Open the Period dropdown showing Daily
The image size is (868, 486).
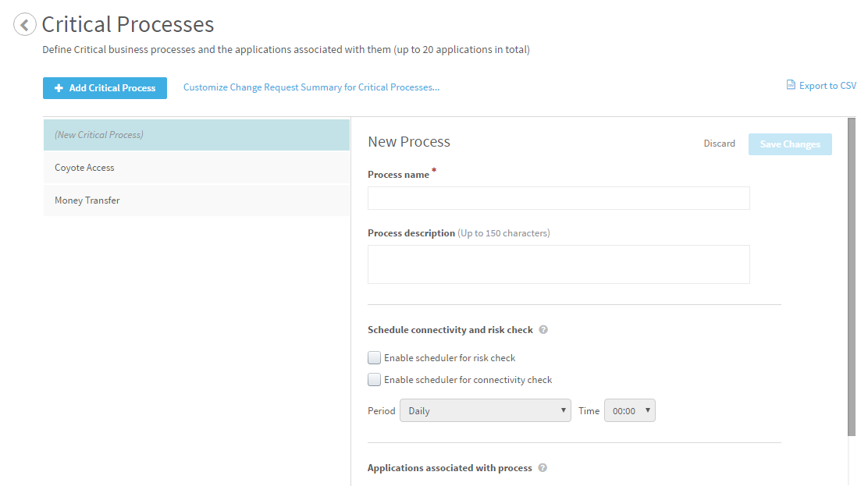(485, 411)
